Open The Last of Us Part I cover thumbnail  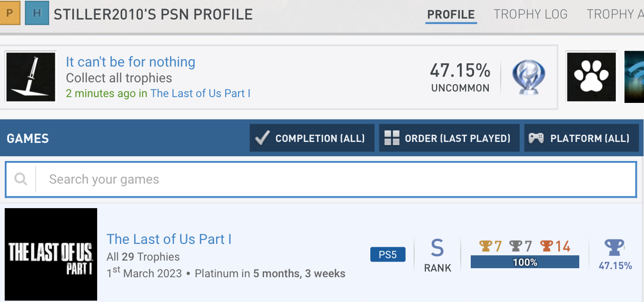point(51,254)
